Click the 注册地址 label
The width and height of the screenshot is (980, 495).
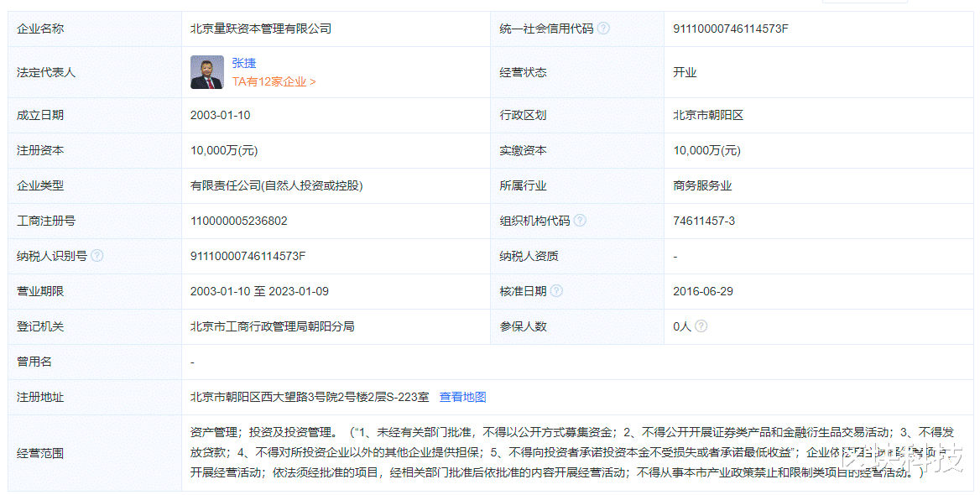point(40,397)
